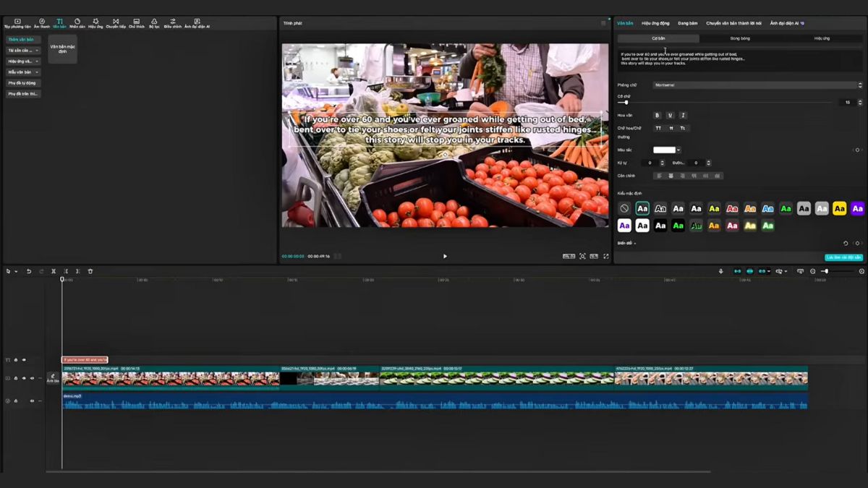Switch to the Bong bóng tab
Viewport: 868px width, 488px height.
click(741, 38)
